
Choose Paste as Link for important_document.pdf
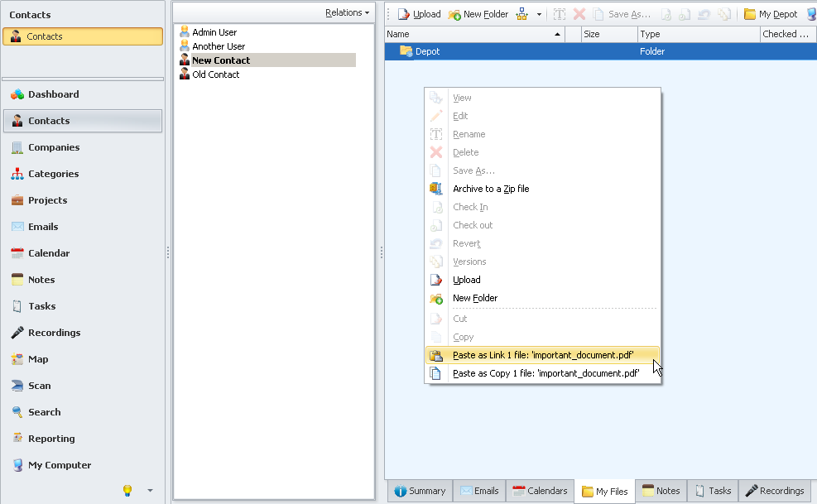point(542,355)
